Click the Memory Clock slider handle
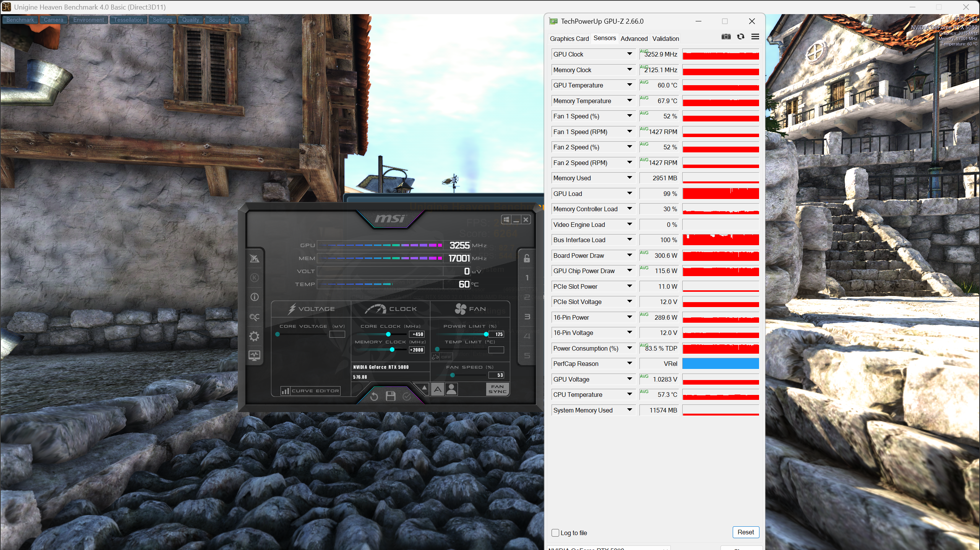Viewport: 980px width, 550px height. (392, 350)
